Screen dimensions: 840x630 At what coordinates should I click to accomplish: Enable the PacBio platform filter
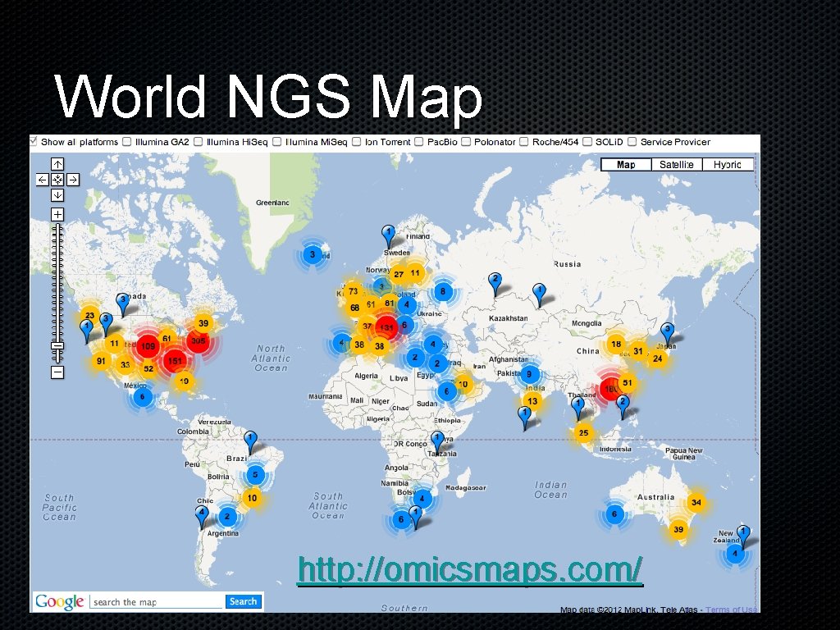click(419, 141)
